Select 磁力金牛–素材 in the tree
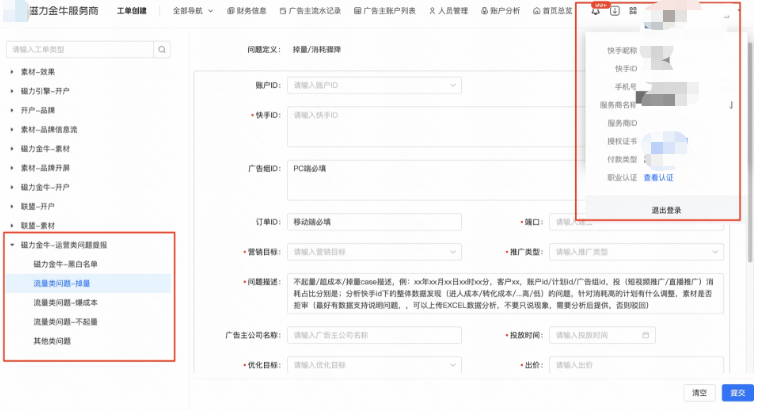The image size is (758, 410). point(45,149)
